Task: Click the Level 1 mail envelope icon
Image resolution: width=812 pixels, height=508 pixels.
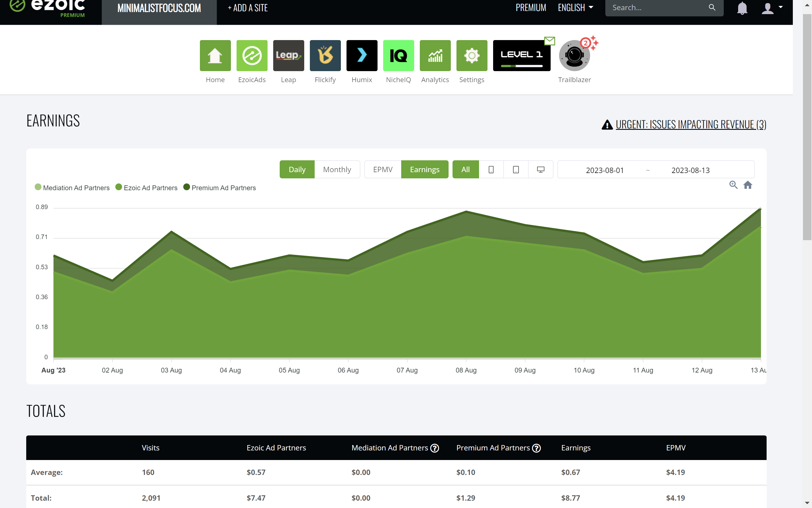Action: tap(549, 41)
